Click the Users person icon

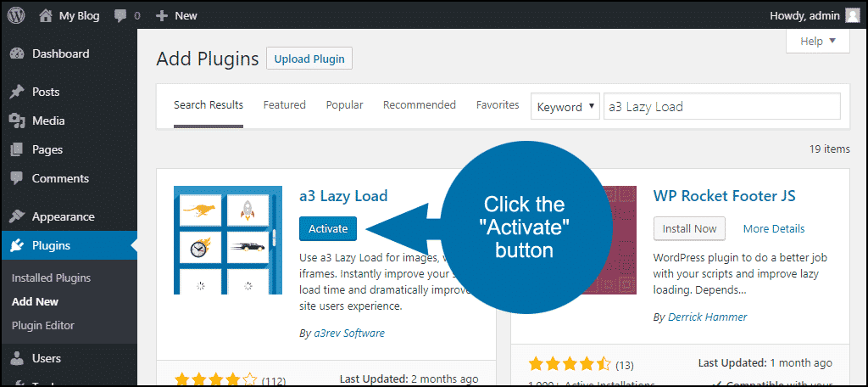(x=17, y=359)
